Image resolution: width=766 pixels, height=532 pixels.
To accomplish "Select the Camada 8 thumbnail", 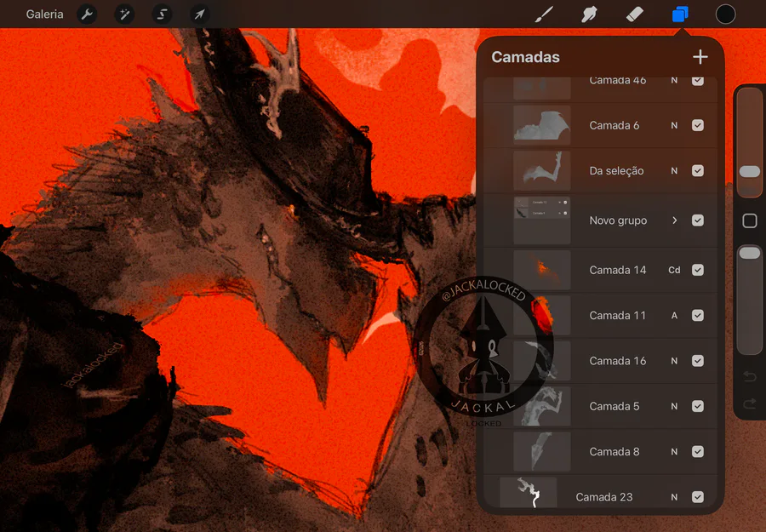I will (x=542, y=452).
